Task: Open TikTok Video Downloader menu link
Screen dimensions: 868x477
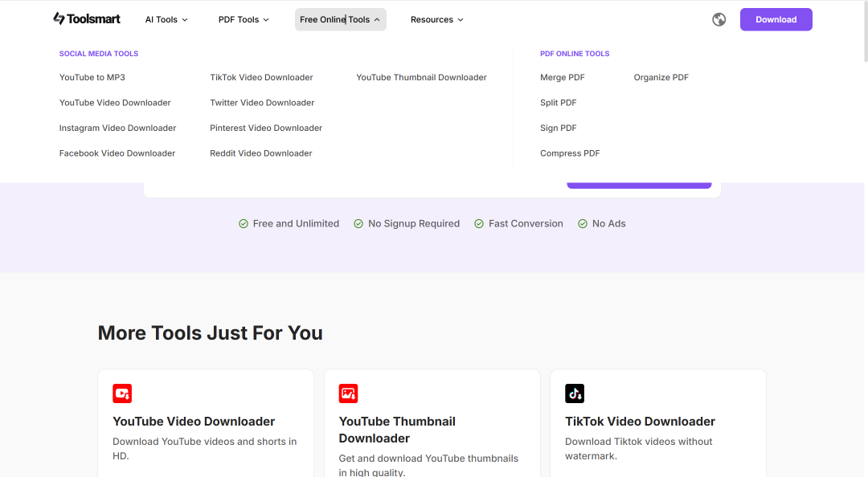Action: 261,77
